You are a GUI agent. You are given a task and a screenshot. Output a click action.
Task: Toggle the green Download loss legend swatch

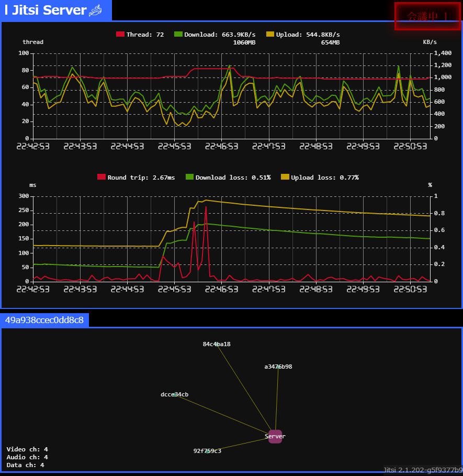[x=189, y=177]
